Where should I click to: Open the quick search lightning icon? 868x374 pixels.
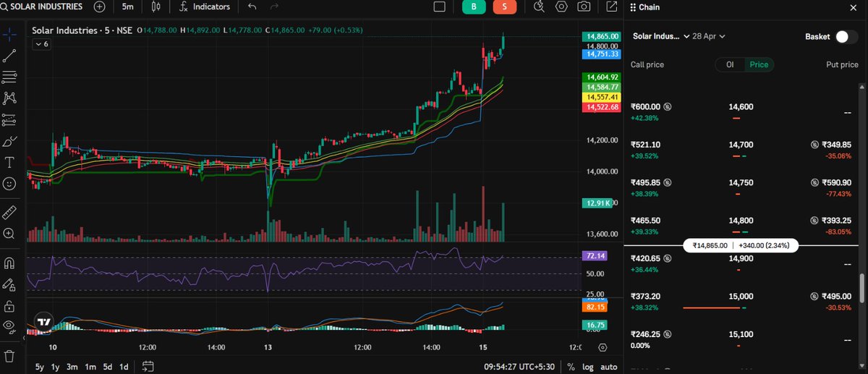[x=539, y=7]
